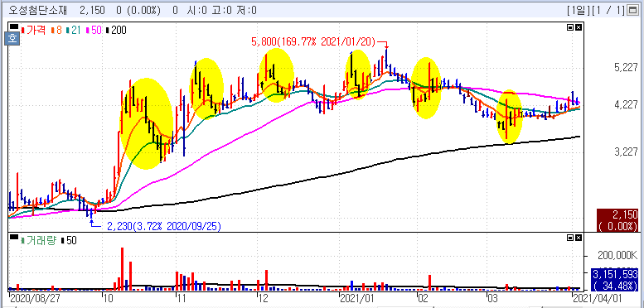Select the magenta 50-day moving average legend
Viewport: 644px width, 308px height.
pyautogui.click(x=93, y=30)
